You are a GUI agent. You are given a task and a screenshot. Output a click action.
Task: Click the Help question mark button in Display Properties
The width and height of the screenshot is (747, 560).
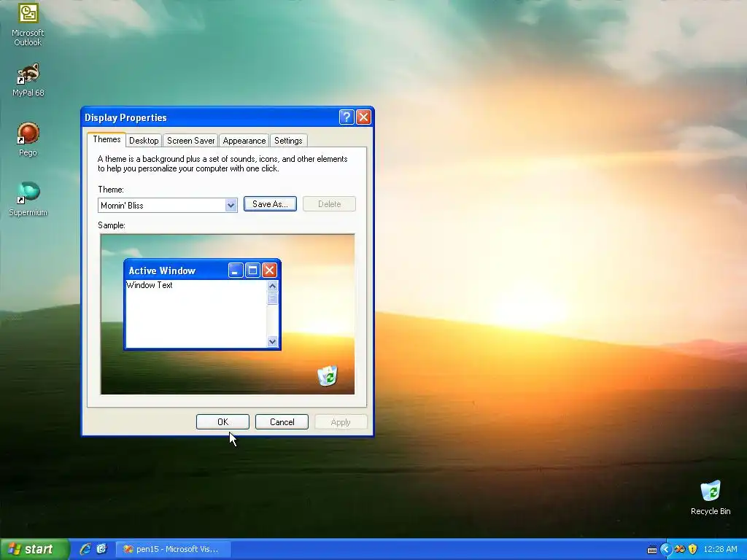(x=347, y=117)
